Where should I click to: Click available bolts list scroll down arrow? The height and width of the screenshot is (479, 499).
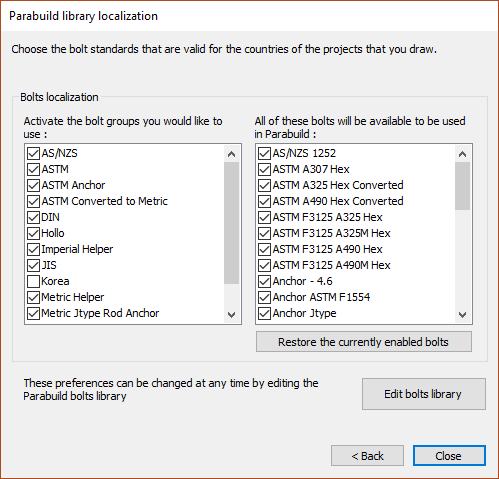point(462,314)
